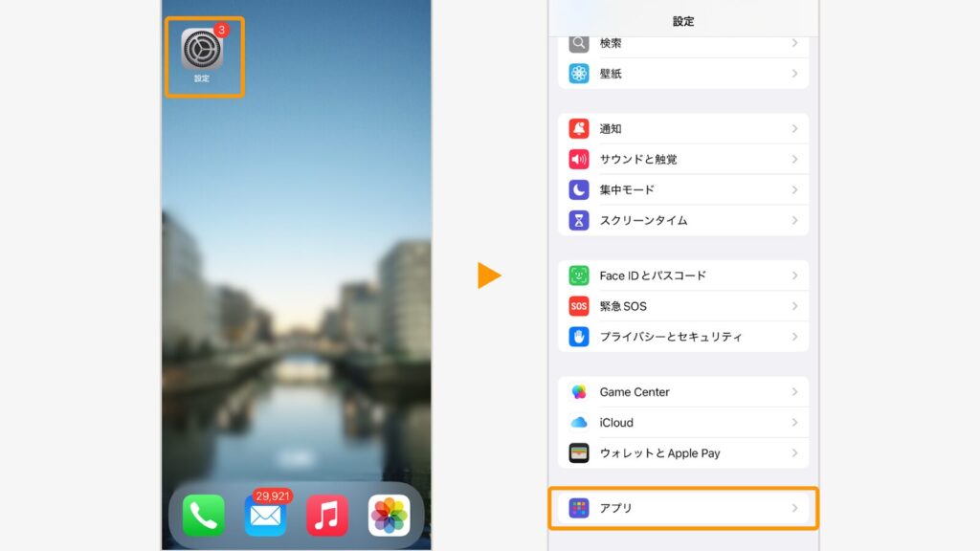980x551 pixels.
Task: Tap the purple moon 集中モード icon
Action: (x=579, y=189)
